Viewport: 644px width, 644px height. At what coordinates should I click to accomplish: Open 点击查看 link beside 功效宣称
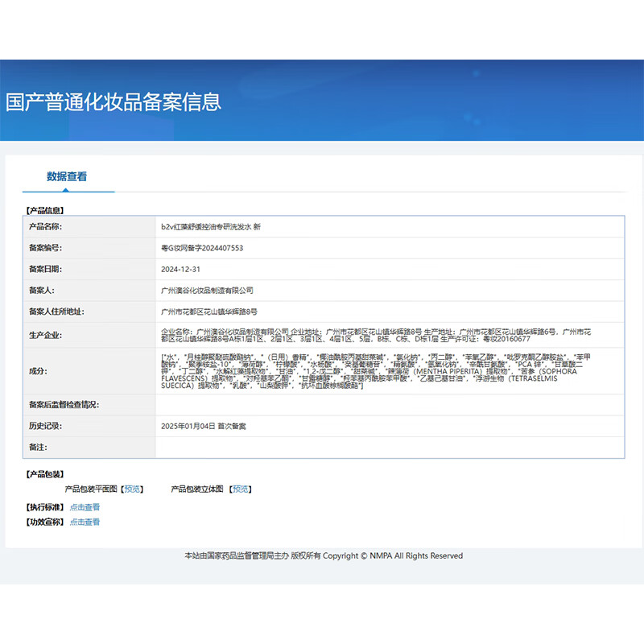85,522
